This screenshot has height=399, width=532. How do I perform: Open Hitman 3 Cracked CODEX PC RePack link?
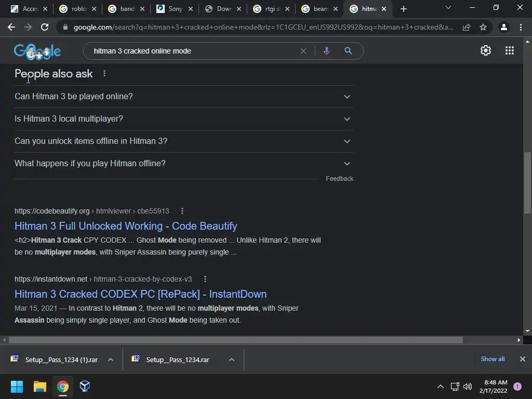pos(140,294)
